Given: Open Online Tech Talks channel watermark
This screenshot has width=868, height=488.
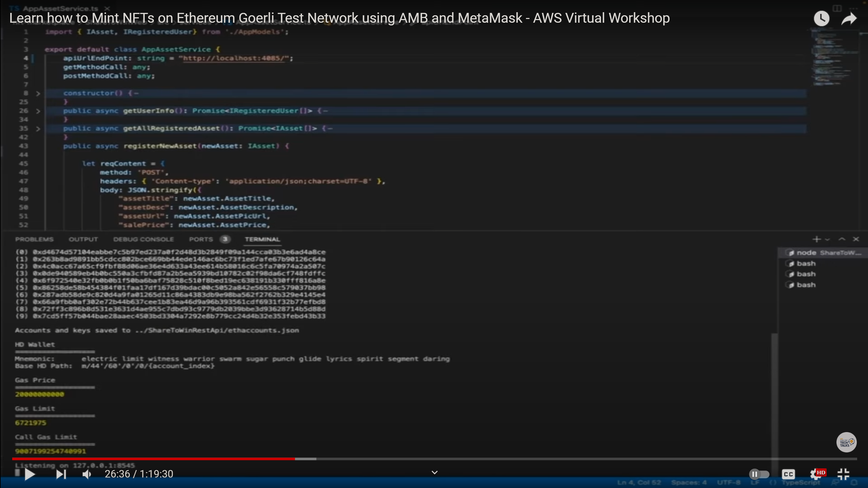Looking at the screenshot, I should [846, 442].
